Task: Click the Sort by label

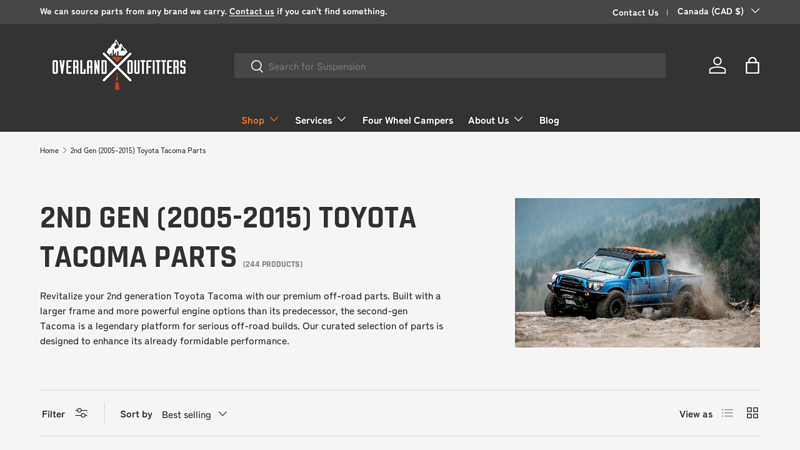Action: pyautogui.click(x=136, y=414)
